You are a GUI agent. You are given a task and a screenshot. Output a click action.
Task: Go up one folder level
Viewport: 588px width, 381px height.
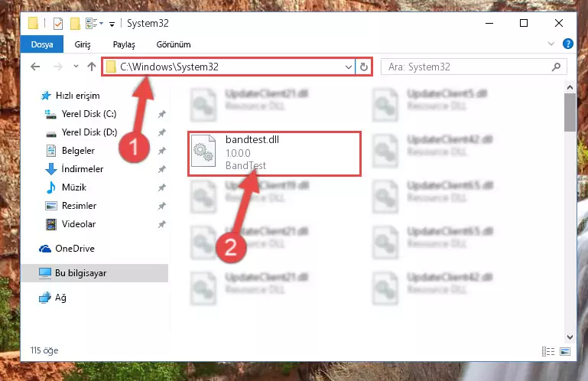coord(92,67)
